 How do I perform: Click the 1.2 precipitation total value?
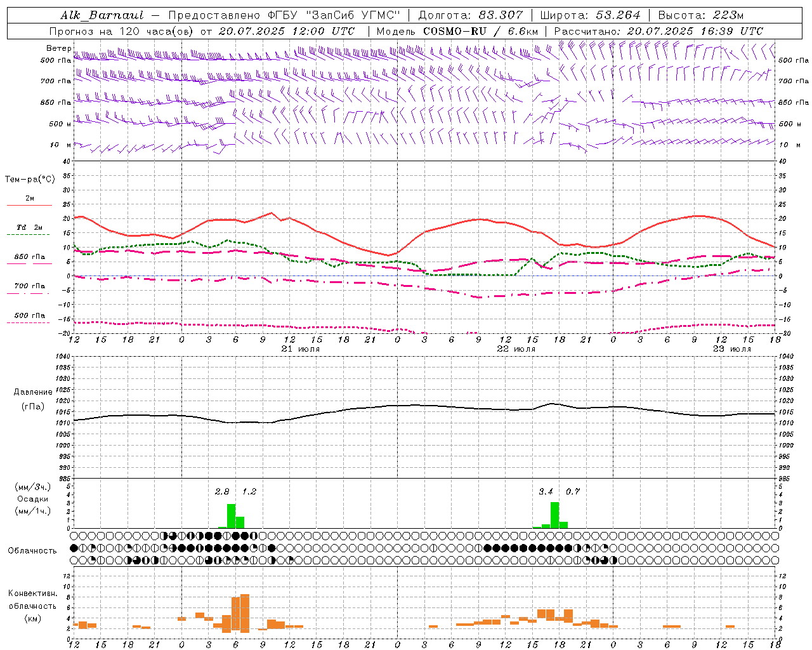(249, 492)
